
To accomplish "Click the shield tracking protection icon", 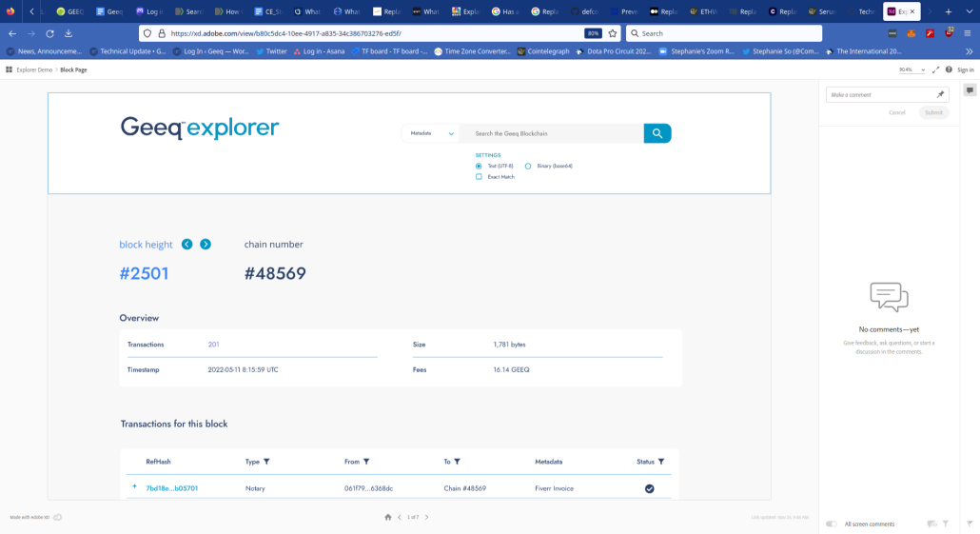I will point(147,33).
